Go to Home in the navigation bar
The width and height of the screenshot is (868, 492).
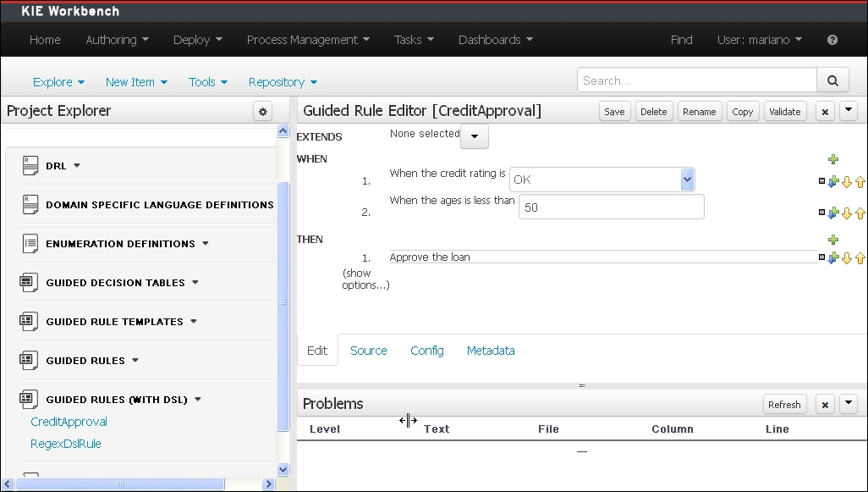tap(45, 40)
